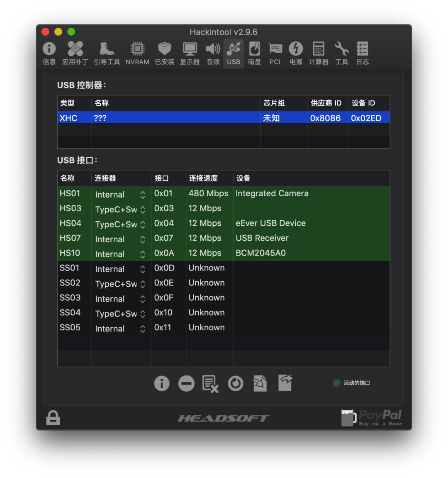Click the remove port minus button
448x478 pixels.
(x=186, y=383)
